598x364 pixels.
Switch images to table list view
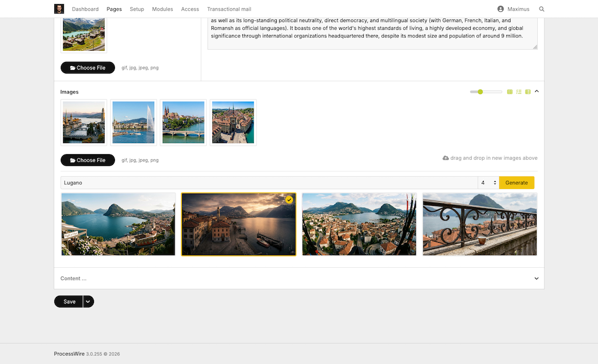[x=528, y=92]
